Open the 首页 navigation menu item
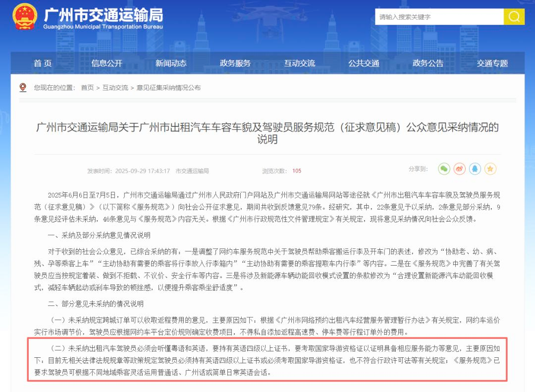This screenshot has width=535, height=392. (43, 63)
